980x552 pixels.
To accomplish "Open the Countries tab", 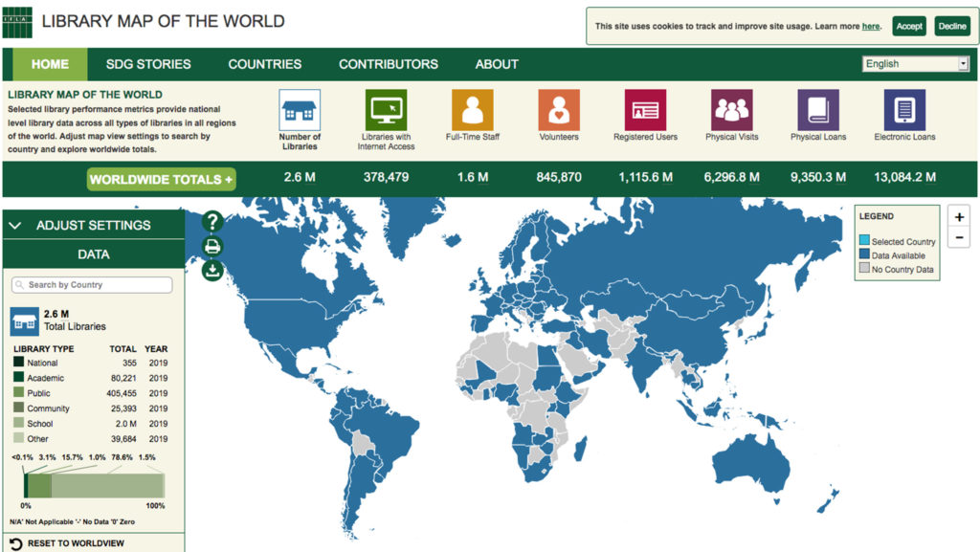I will 264,64.
